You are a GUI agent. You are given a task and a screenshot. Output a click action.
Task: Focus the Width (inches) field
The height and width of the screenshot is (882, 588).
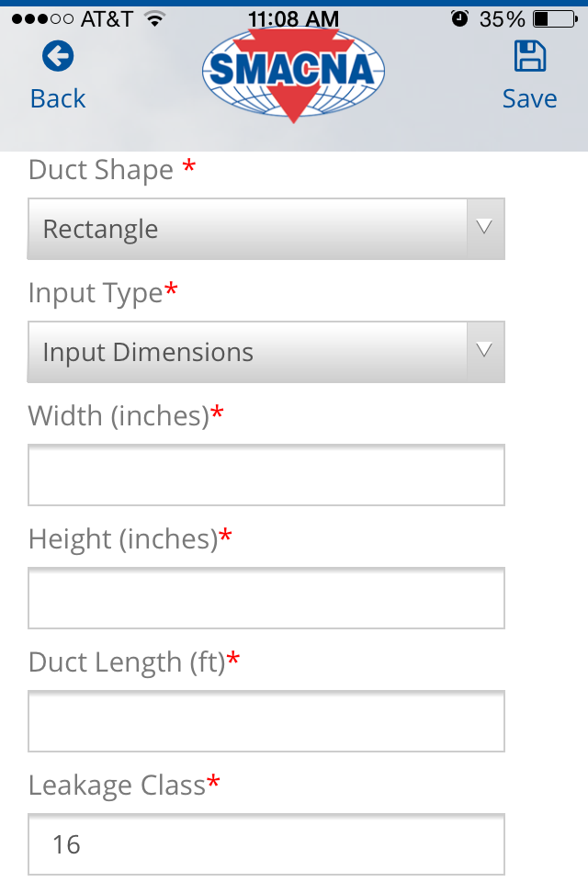pos(266,475)
